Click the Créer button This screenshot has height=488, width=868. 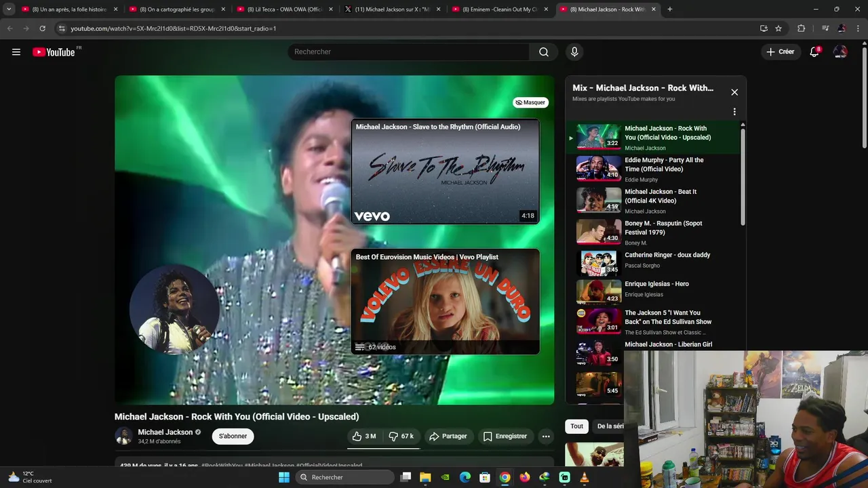click(780, 52)
